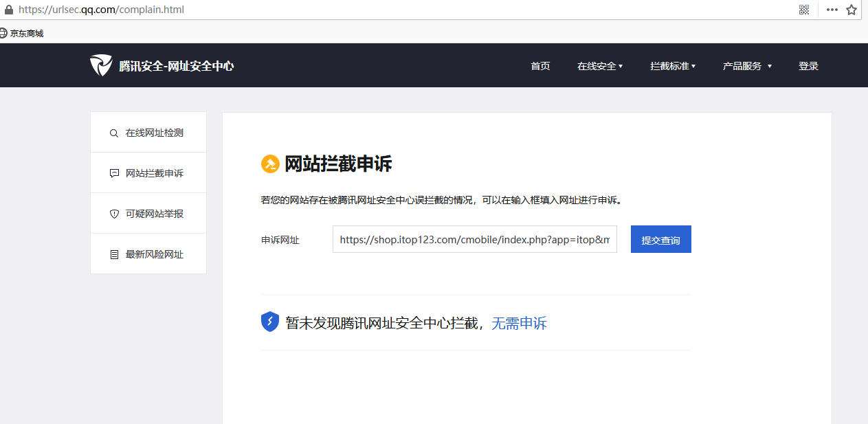This screenshot has width=868, height=424.
Task: Go to 首页 in the navigation bar
Action: [x=540, y=66]
